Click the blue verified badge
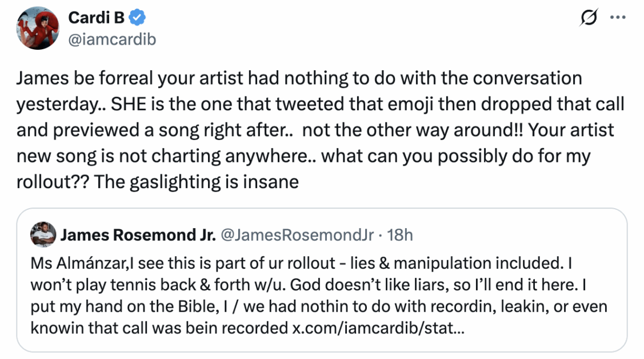 tap(137, 18)
